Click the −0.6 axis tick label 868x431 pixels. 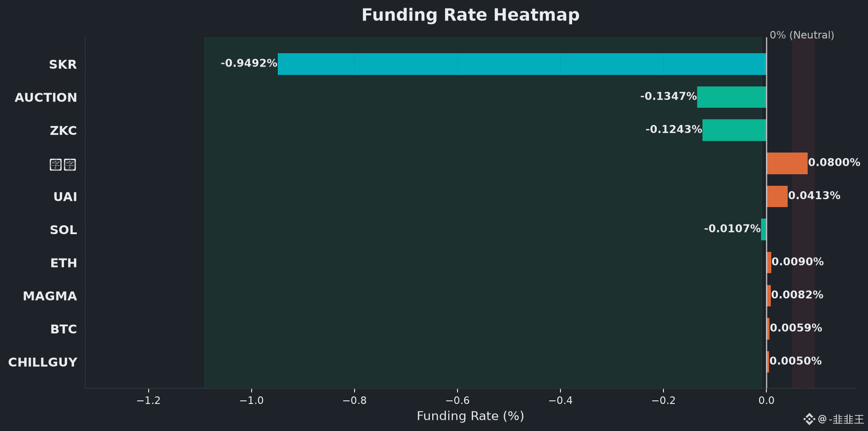pos(458,401)
